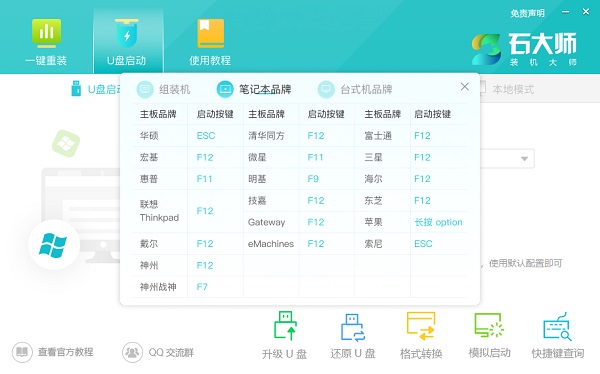The width and height of the screenshot is (600, 374).
Task: Click the F11 key for 惠普
Action: pyautogui.click(x=204, y=179)
